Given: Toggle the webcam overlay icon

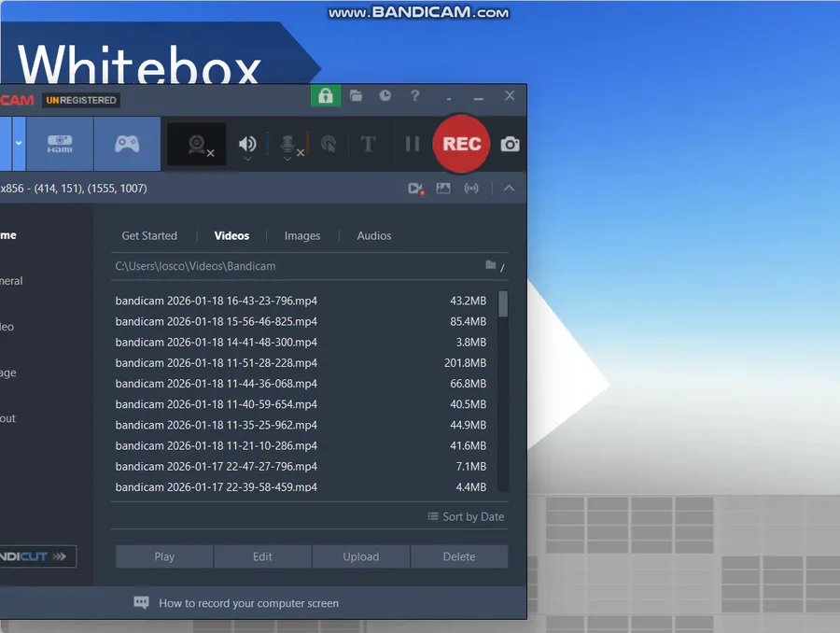Looking at the screenshot, I should pyautogui.click(x=197, y=144).
